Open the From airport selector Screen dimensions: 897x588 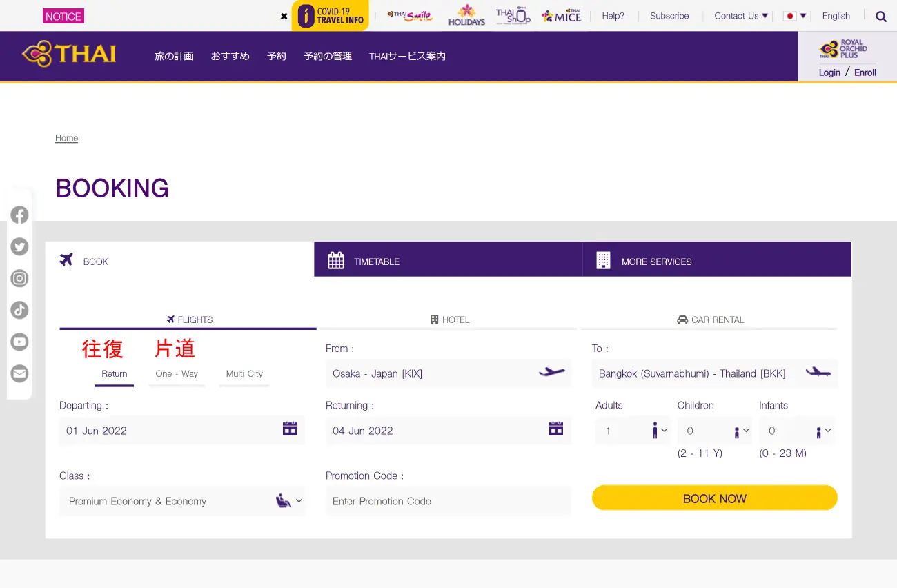pyautogui.click(x=448, y=373)
